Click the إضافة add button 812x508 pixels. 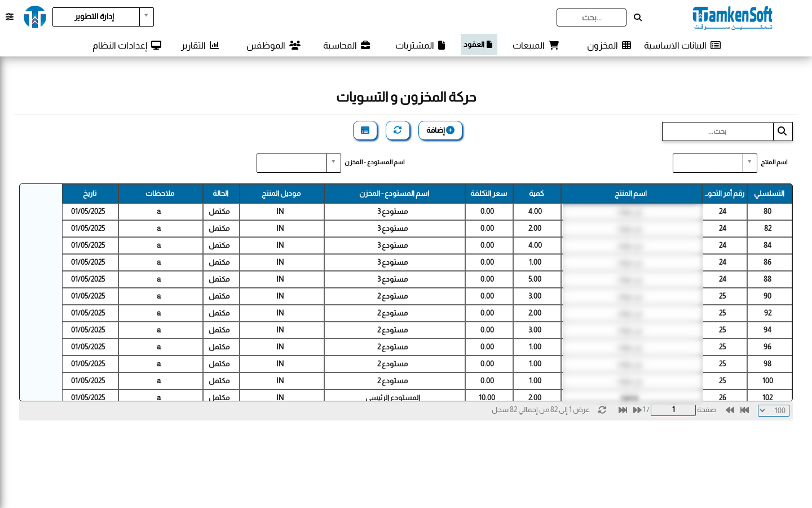[440, 130]
